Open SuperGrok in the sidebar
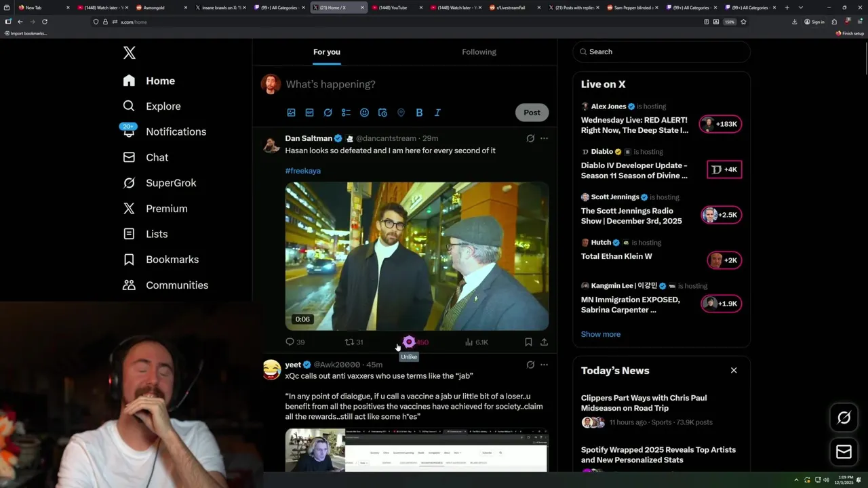Screen dimensions: 868x488 pyautogui.click(x=159, y=183)
